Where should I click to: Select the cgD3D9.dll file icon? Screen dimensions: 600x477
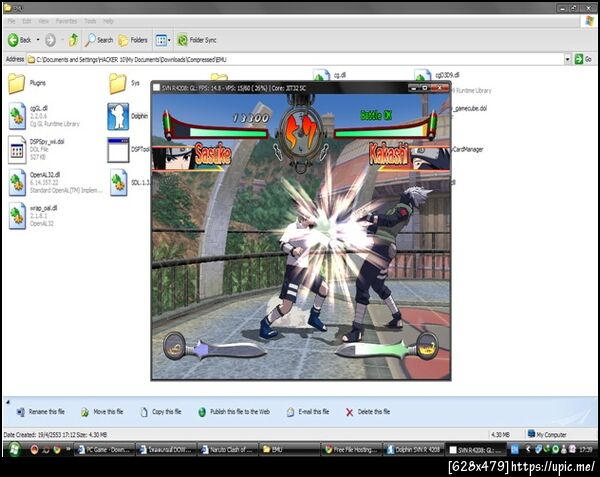click(x=422, y=75)
